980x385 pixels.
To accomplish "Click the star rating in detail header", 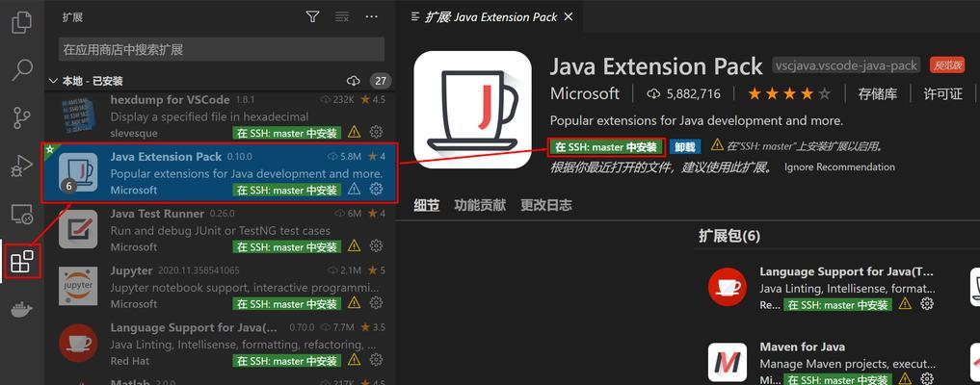I will [x=789, y=93].
